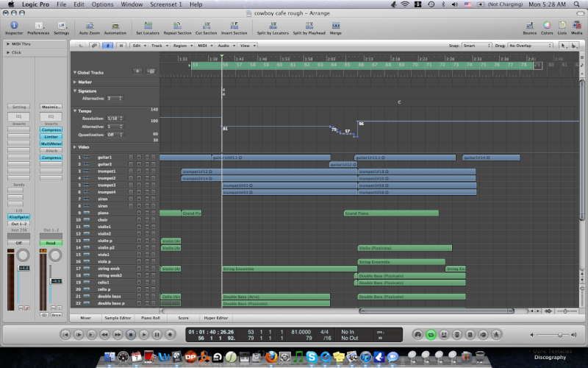Switch to the Sample Editor tab

(x=118, y=318)
